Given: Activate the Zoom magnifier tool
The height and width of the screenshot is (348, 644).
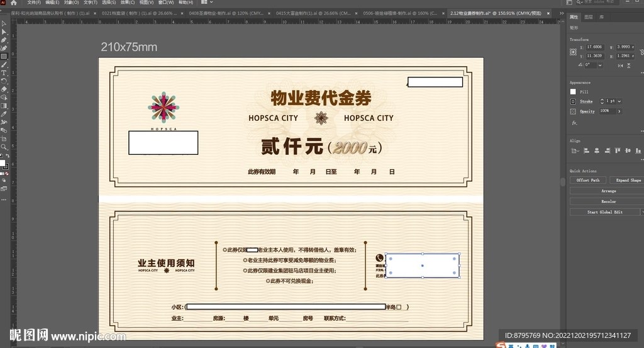Looking at the screenshot, I should 4,147.
